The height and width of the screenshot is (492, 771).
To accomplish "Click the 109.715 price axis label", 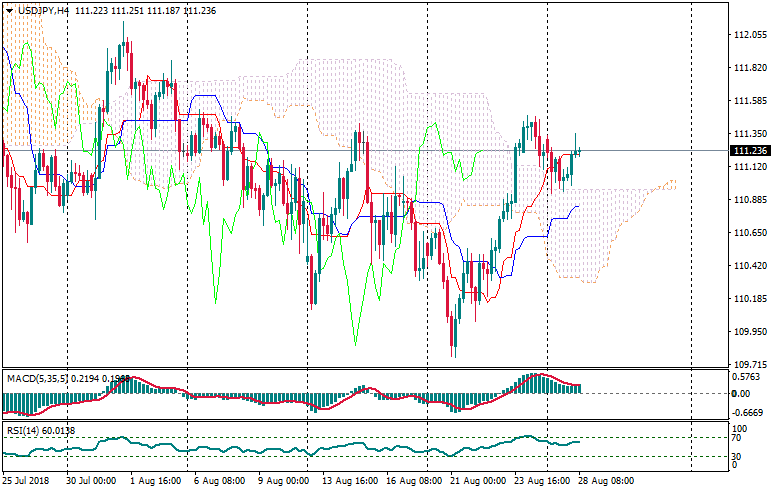I will tap(748, 365).
